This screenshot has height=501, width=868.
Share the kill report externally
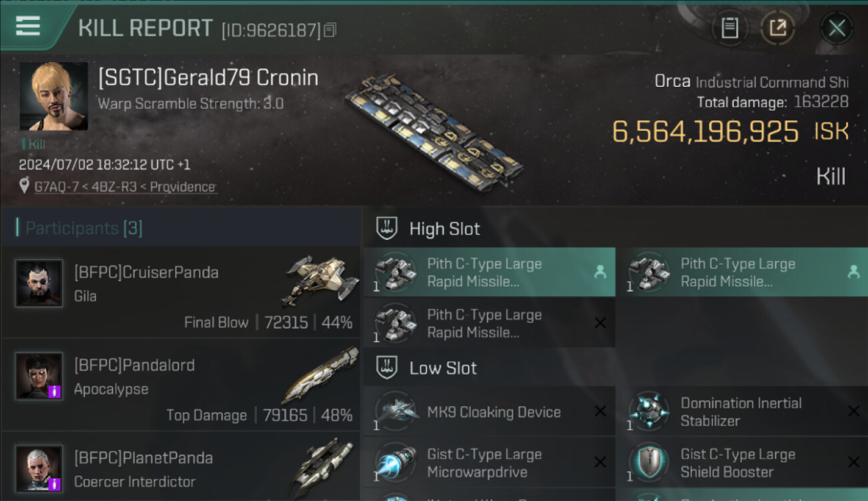coord(778,28)
